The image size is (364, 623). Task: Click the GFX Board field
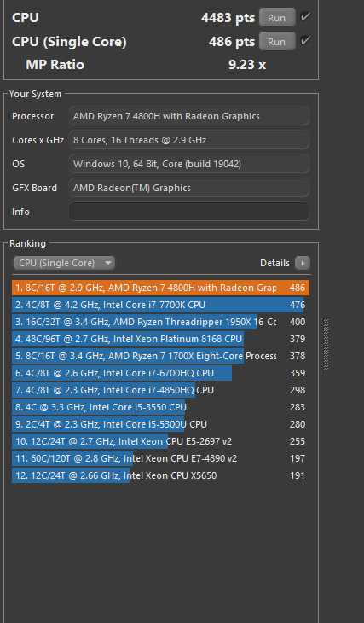coord(189,188)
